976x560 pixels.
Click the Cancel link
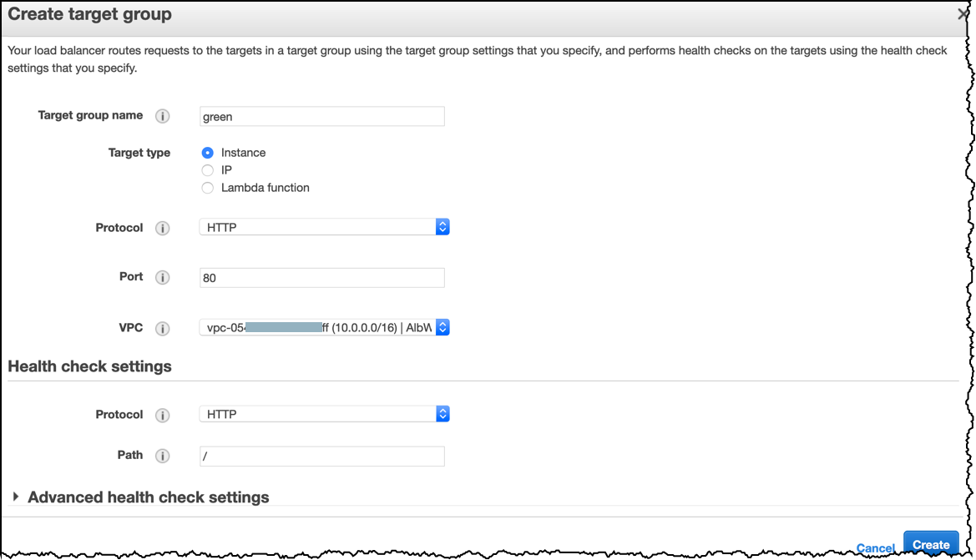point(875,547)
